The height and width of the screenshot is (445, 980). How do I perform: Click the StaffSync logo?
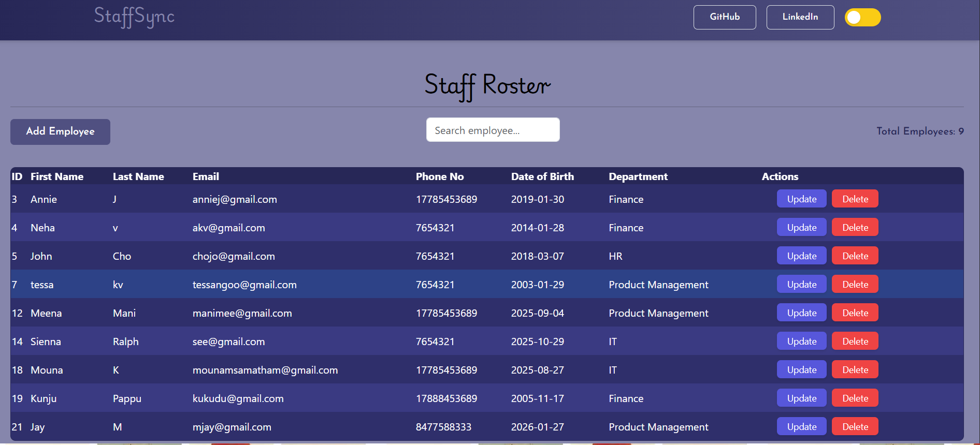tap(134, 17)
